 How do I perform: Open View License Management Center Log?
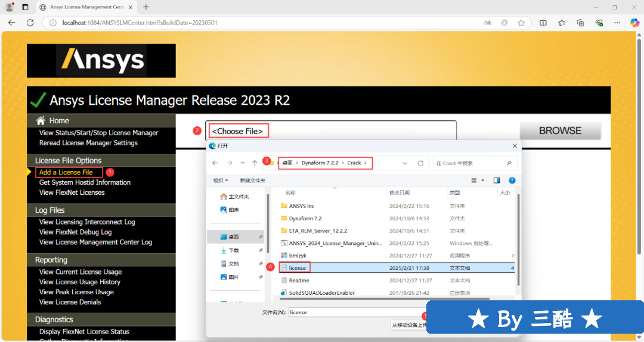(x=95, y=242)
